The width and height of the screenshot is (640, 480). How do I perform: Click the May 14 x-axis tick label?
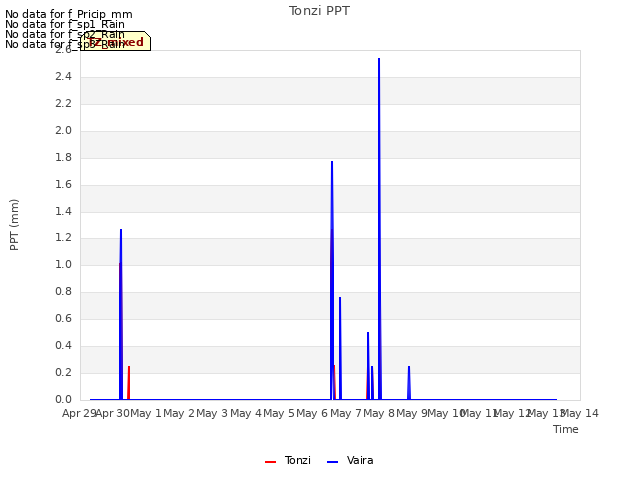tap(580, 413)
